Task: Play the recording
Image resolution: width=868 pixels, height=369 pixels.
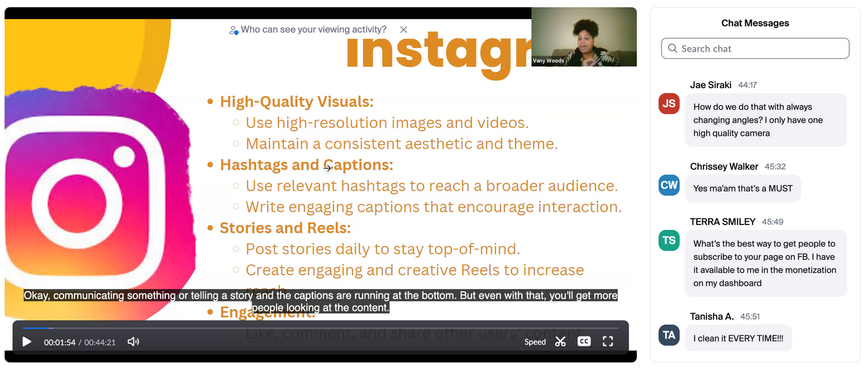Action: [x=27, y=342]
